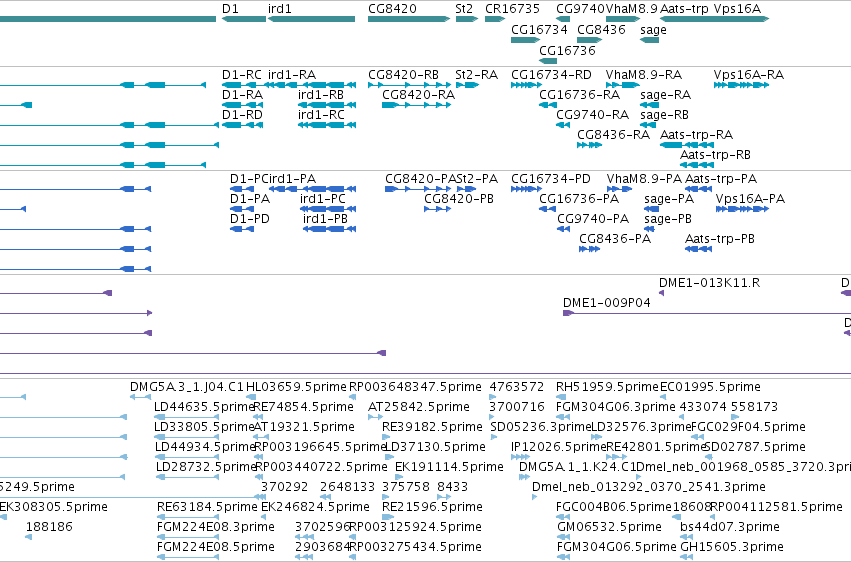Click the RE39182.5prime EST label

(432, 427)
